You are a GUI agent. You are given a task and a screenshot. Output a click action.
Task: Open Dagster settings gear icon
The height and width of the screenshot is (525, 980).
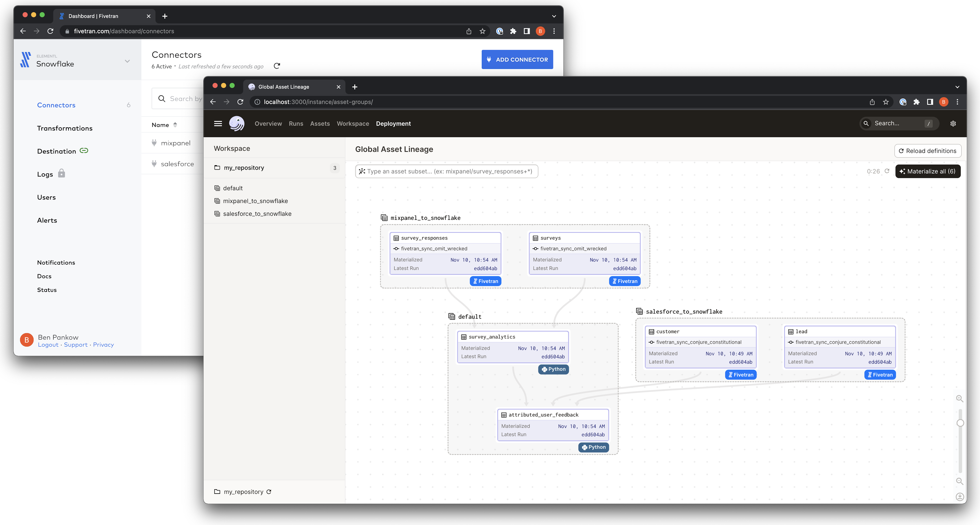(x=953, y=123)
